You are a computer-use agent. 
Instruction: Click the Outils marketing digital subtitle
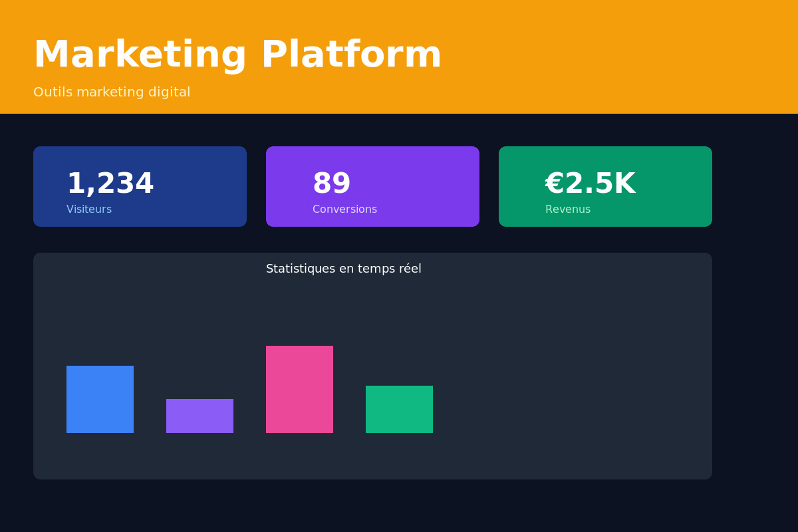tap(112, 92)
